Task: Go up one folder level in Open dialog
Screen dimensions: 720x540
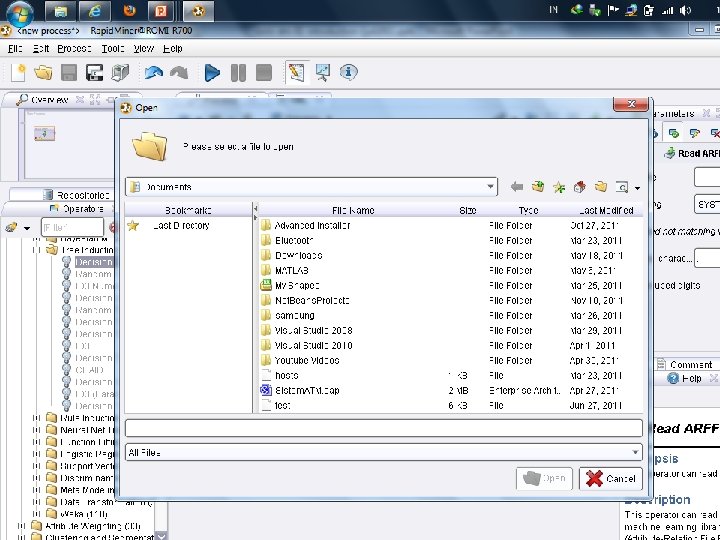Action: click(538, 187)
